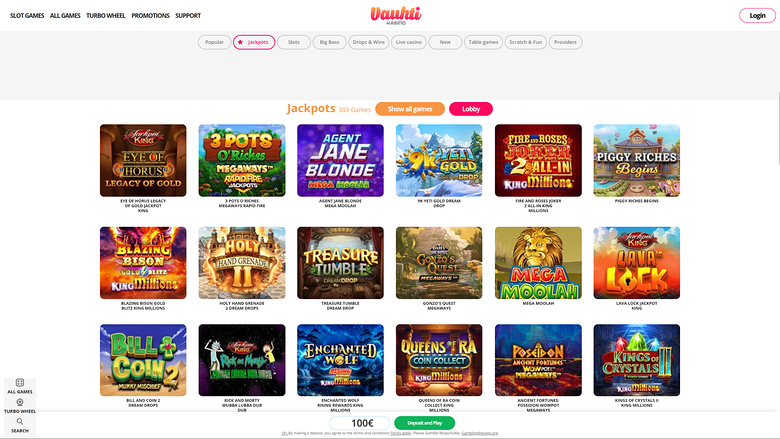Click the Search magnifier icon
Screen dimensions: 780x439
coord(20,422)
